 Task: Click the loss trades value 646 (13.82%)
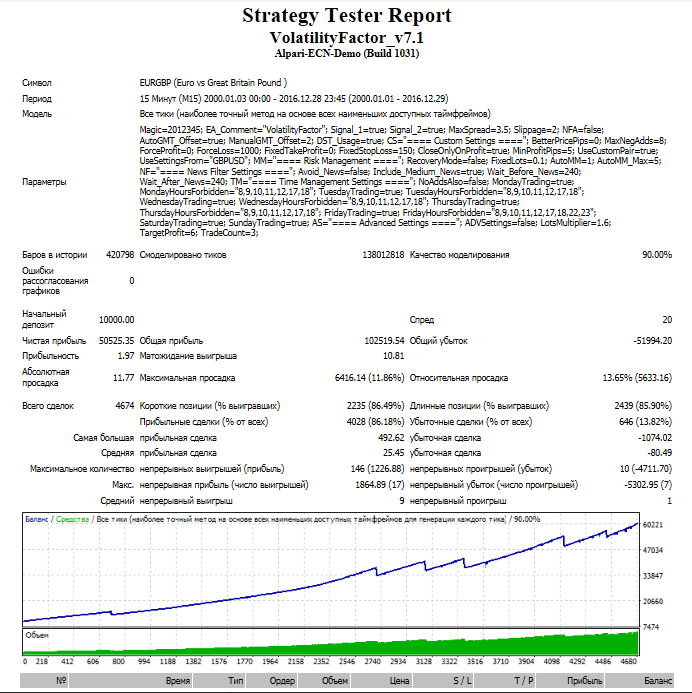[x=645, y=422]
